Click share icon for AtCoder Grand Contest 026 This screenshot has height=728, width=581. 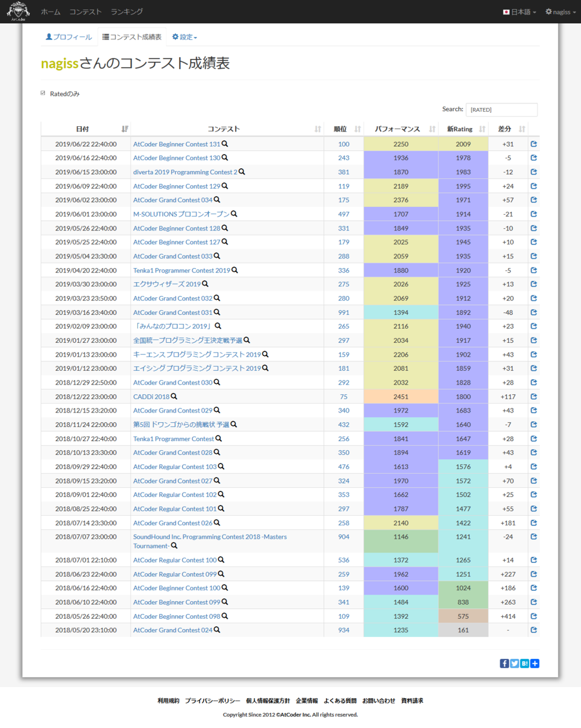[x=534, y=522]
